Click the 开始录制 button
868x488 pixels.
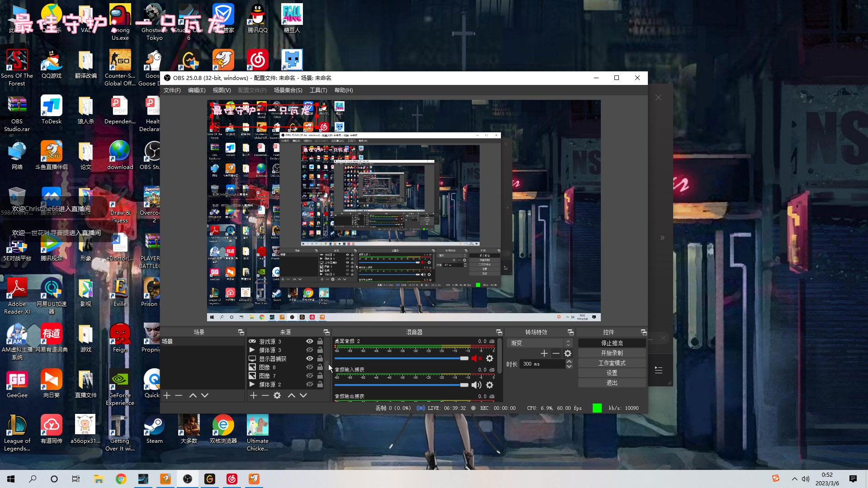[612, 353]
